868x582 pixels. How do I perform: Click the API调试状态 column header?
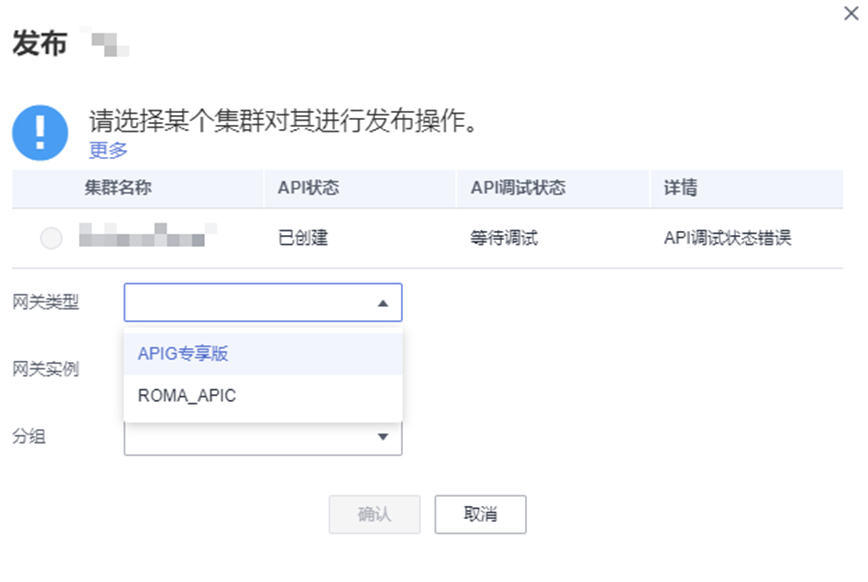517,188
